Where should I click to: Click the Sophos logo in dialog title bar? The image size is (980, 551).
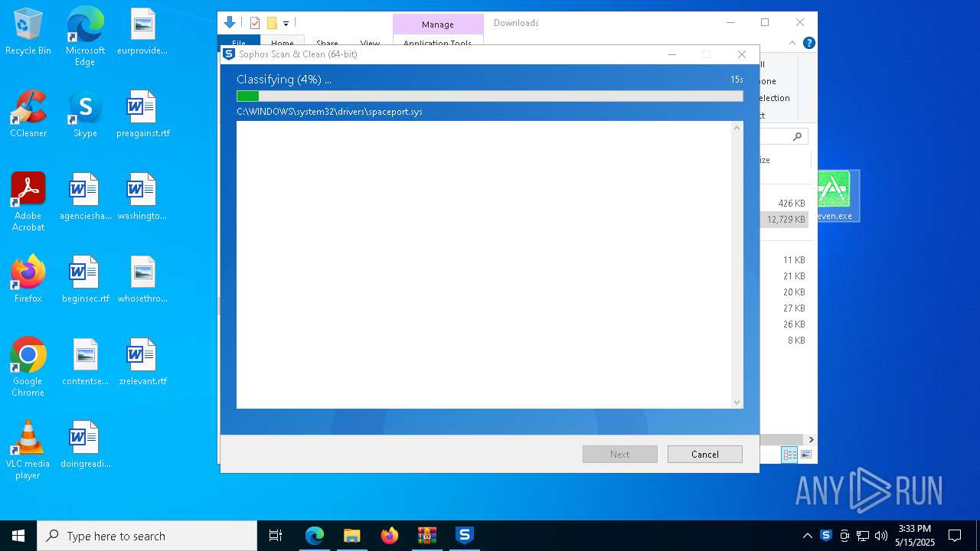229,54
